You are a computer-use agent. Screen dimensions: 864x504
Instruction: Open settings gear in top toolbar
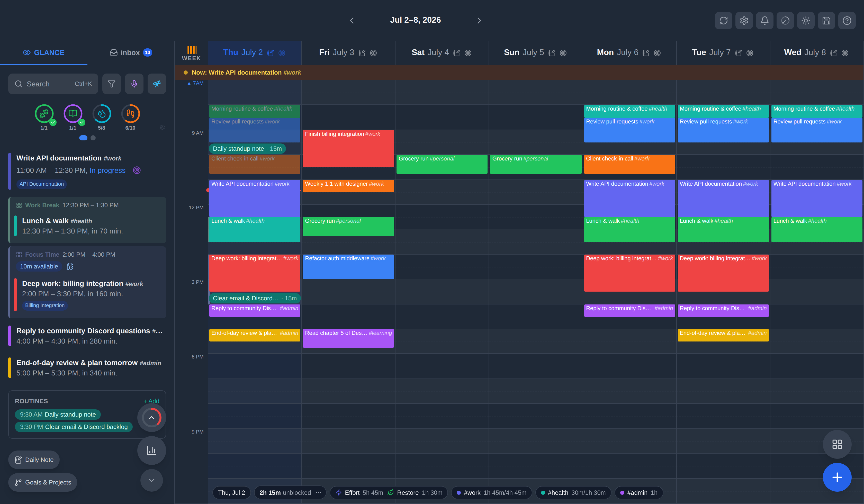(744, 21)
